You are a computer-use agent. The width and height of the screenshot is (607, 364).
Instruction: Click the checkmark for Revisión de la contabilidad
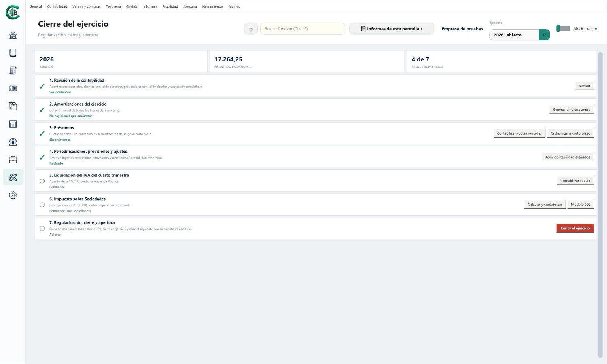tap(42, 86)
